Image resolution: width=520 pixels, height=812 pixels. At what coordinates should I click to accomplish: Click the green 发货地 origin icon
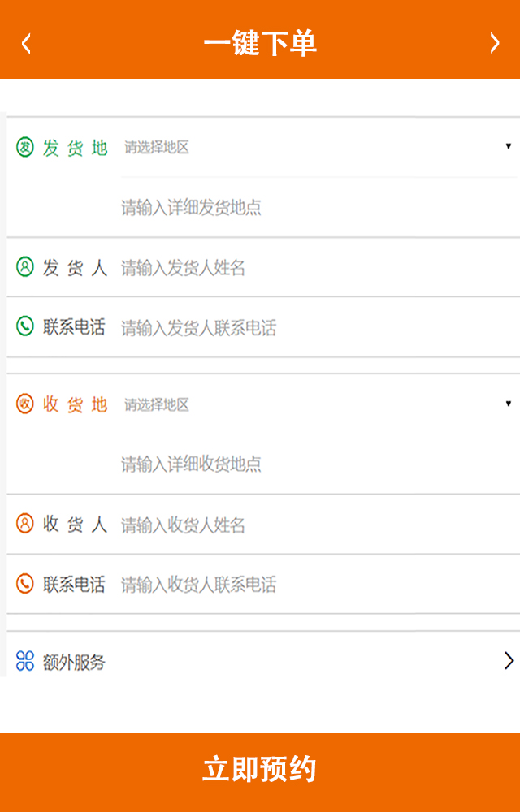pos(25,148)
